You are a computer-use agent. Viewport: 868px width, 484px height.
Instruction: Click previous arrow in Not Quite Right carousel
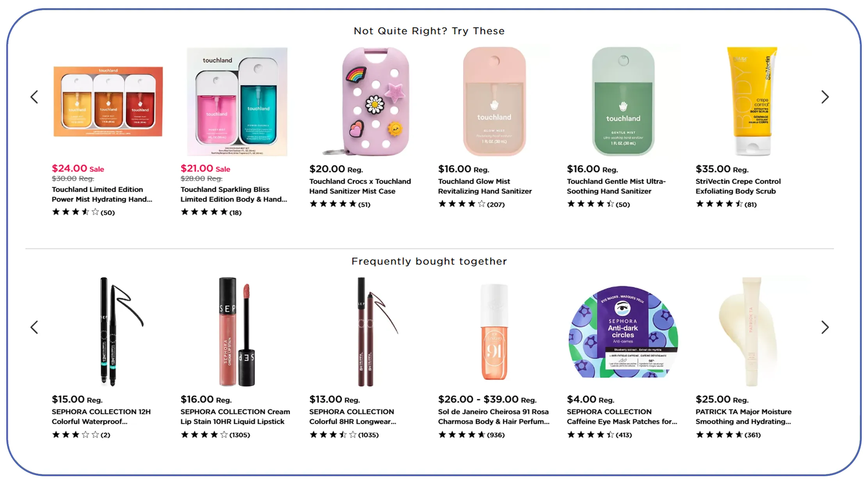34,97
